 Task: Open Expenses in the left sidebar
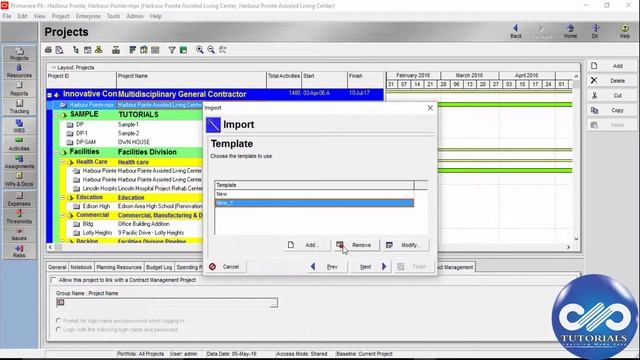click(x=19, y=199)
